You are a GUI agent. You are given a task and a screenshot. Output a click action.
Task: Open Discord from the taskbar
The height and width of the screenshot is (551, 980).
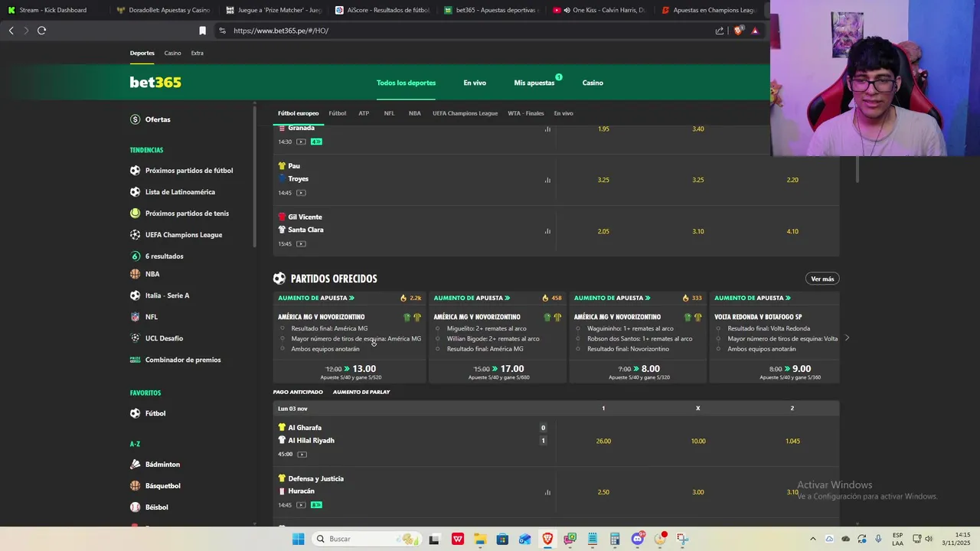point(638,539)
